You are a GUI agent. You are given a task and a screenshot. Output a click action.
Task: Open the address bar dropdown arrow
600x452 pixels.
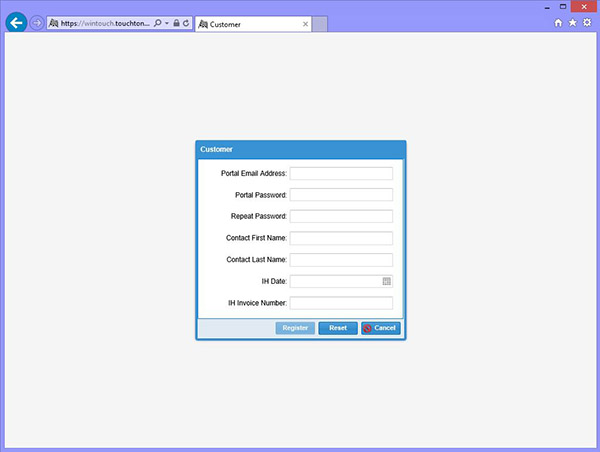click(x=167, y=23)
